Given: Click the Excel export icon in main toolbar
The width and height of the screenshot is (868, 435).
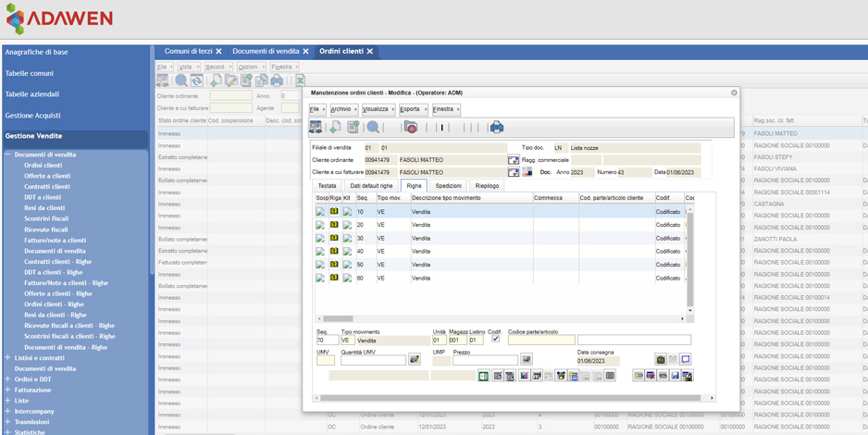Looking at the screenshot, I should [300, 81].
